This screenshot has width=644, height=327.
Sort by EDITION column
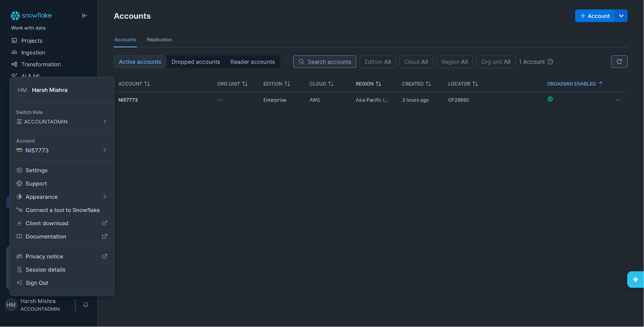coord(277,84)
